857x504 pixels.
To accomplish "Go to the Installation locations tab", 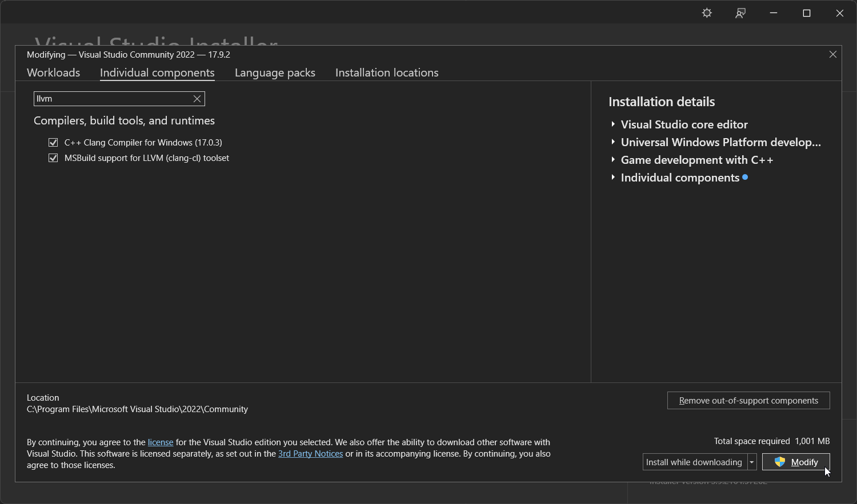I will pyautogui.click(x=387, y=72).
